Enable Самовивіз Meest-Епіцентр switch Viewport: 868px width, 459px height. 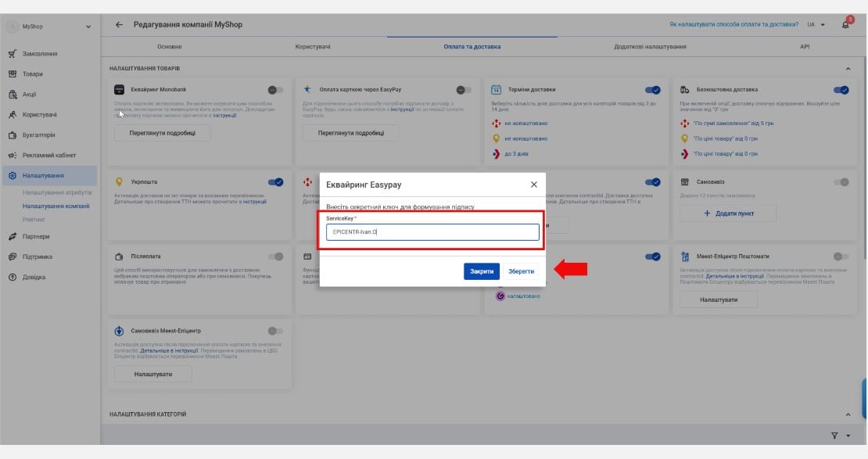pos(275,331)
